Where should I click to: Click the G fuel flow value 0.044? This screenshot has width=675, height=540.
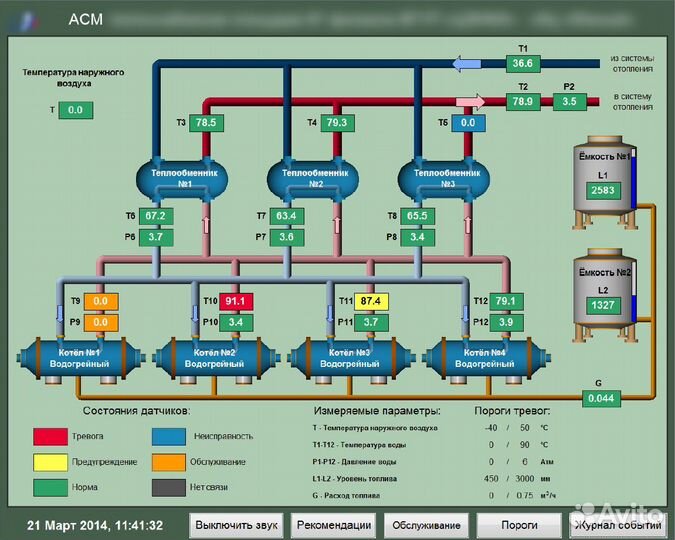599,398
